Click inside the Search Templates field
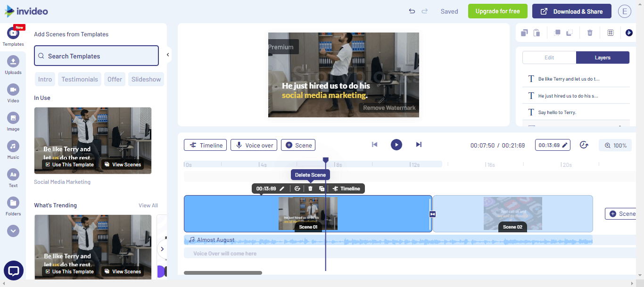 pyautogui.click(x=96, y=55)
